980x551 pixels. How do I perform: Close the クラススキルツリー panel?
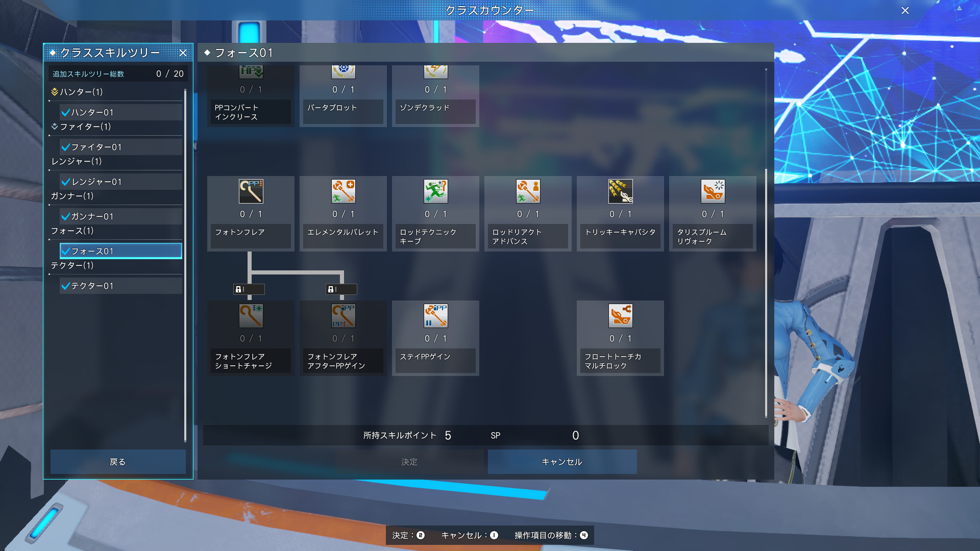(x=183, y=53)
